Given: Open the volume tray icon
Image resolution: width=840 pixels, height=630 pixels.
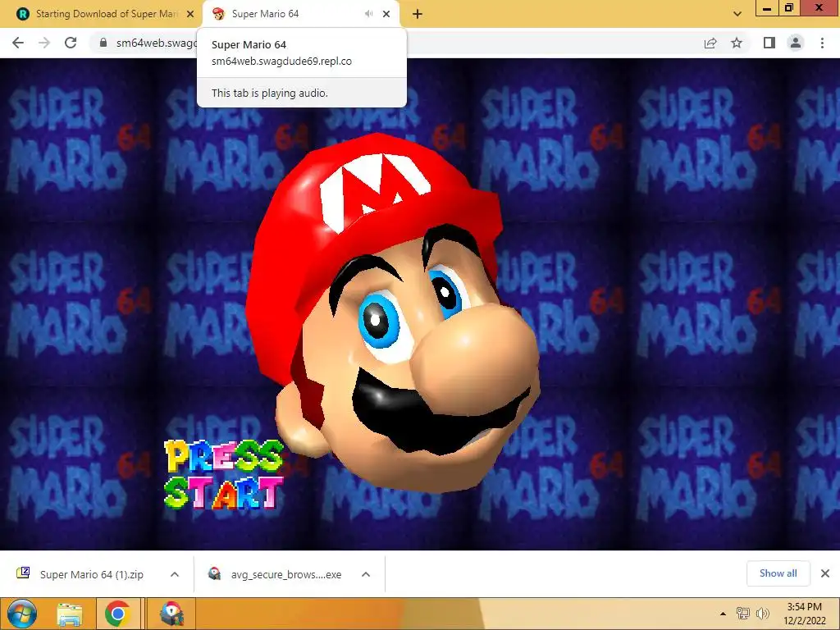Looking at the screenshot, I should (x=762, y=614).
